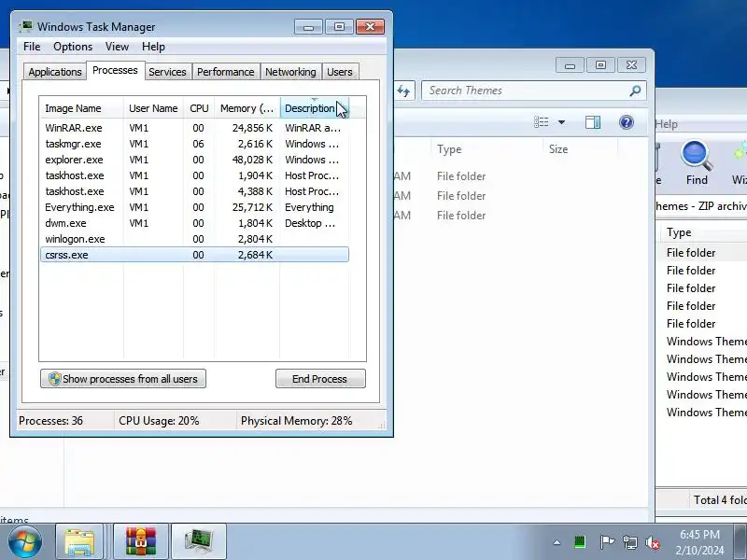Viewport: 747px width, 560px height.
Task: Open the views dropdown arrow in Explorer
Action: [x=562, y=122]
